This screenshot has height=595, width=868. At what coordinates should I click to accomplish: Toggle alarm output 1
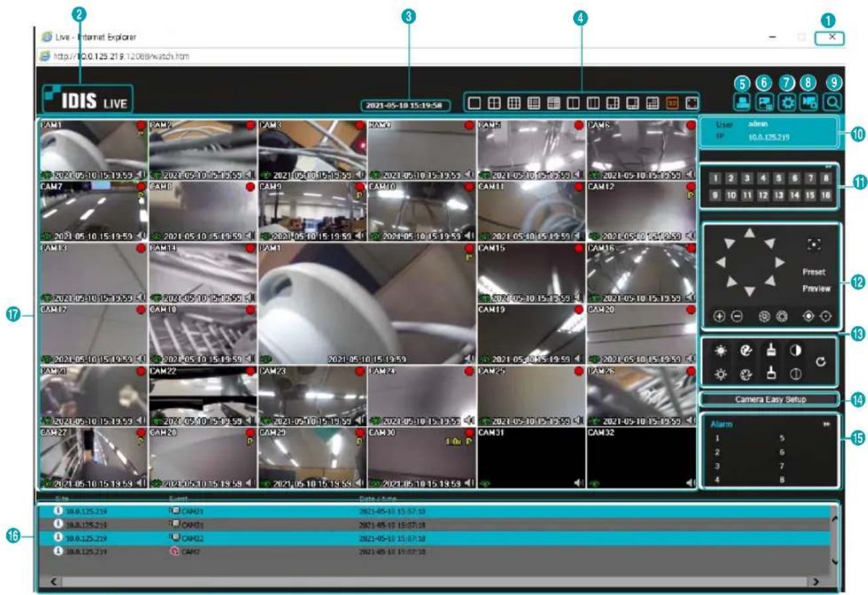tap(717, 438)
